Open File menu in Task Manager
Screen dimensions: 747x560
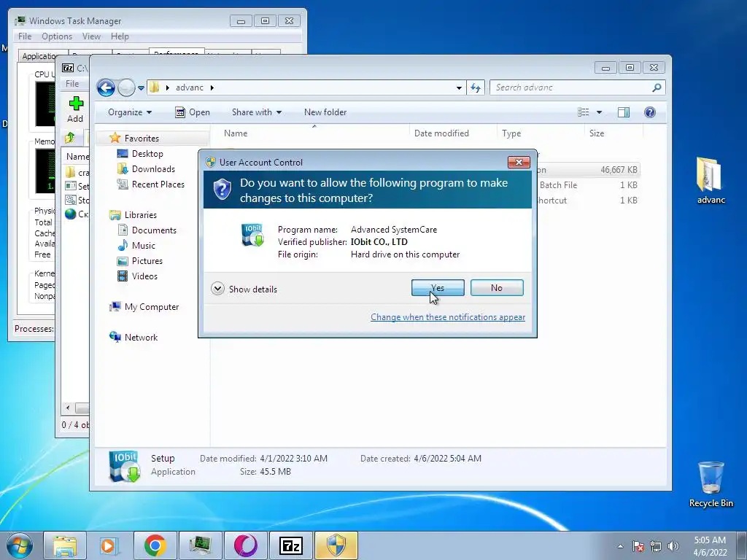[x=25, y=36]
